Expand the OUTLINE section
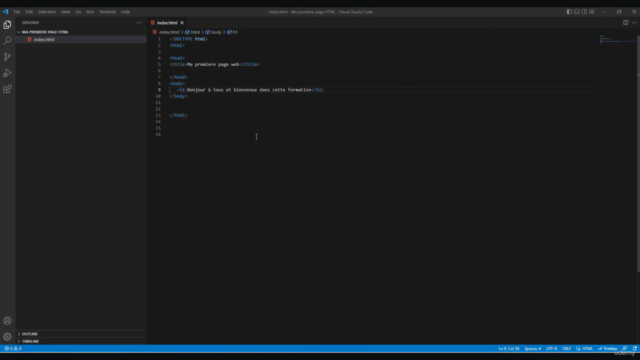This screenshot has height=360, width=640. click(x=29, y=334)
